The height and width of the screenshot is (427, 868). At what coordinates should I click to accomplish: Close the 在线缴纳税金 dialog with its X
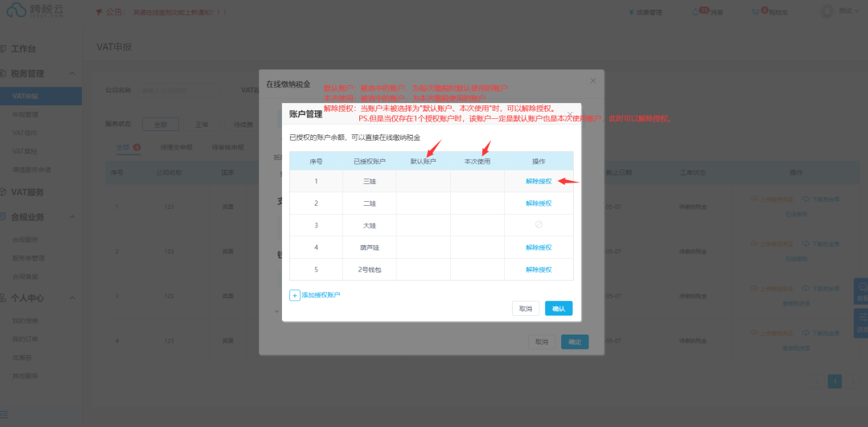(x=593, y=81)
